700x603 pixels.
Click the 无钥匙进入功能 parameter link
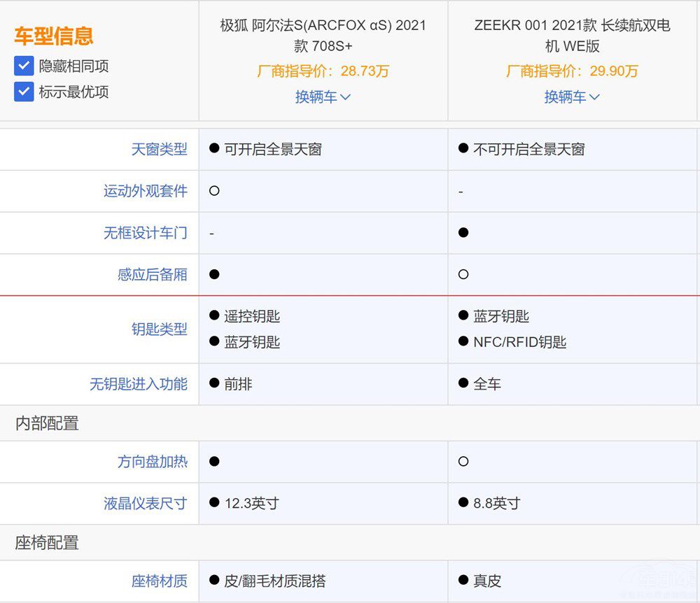pos(138,384)
